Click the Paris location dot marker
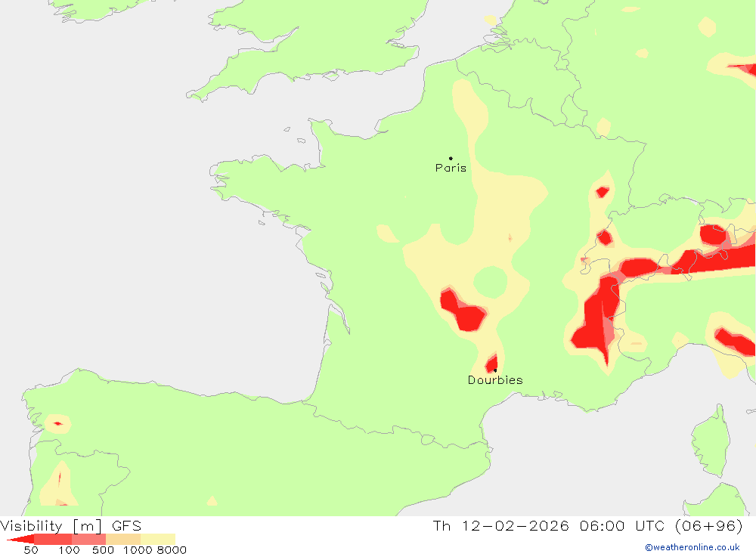 click(451, 158)
